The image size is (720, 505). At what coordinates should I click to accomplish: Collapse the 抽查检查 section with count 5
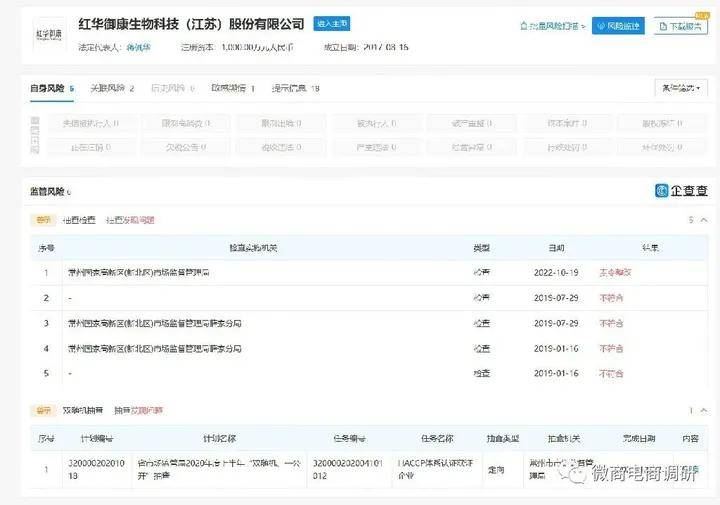point(703,220)
